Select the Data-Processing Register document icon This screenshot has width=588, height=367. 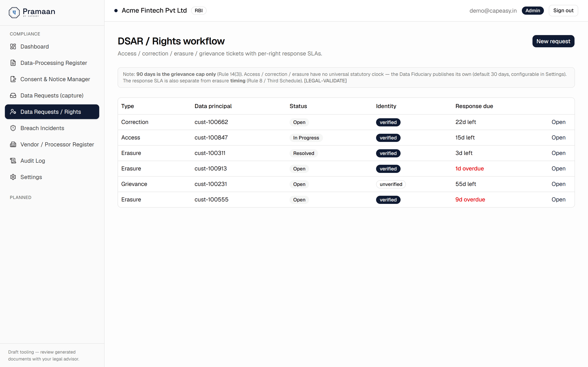point(13,63)
